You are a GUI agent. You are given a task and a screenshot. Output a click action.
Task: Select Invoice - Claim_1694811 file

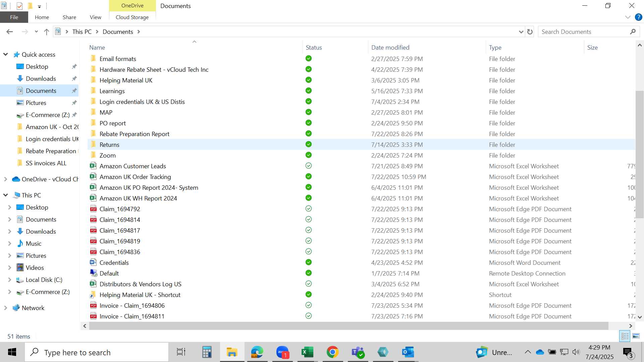tap(132, 316)
